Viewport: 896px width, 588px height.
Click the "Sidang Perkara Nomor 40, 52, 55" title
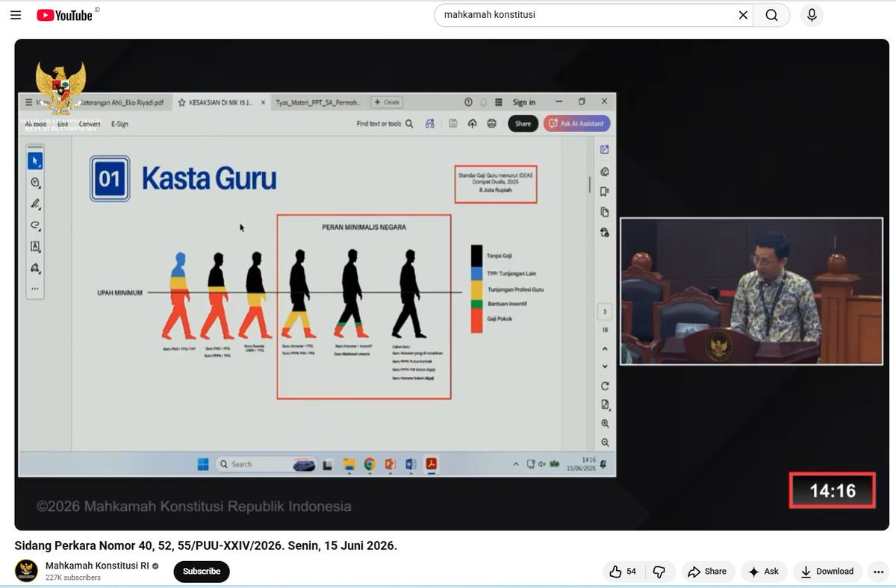point(206,545)
